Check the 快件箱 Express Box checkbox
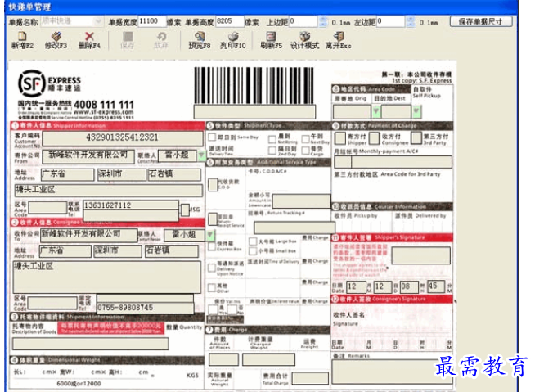 (x=212, y=246)
